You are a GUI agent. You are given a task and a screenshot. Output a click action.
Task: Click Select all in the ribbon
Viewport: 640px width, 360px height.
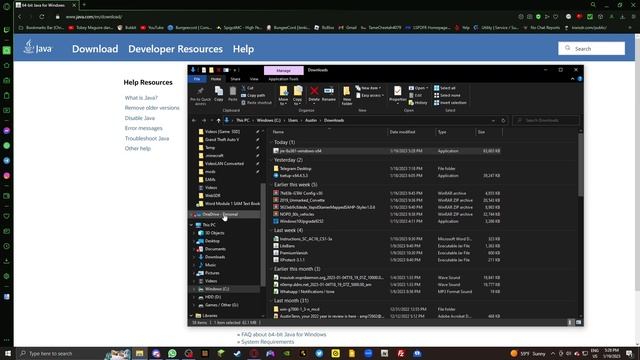[445, 88]
